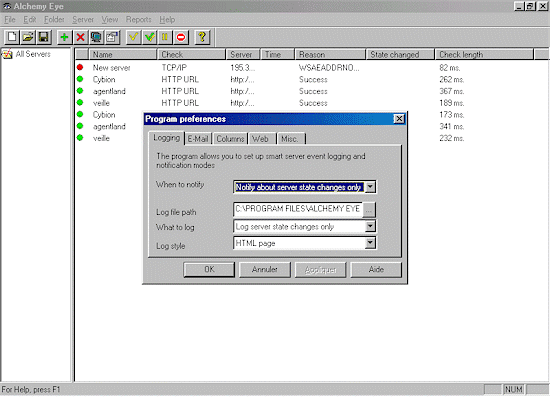Click the single yellow checkmark icon
551x397 pixels.
point(133,37)
